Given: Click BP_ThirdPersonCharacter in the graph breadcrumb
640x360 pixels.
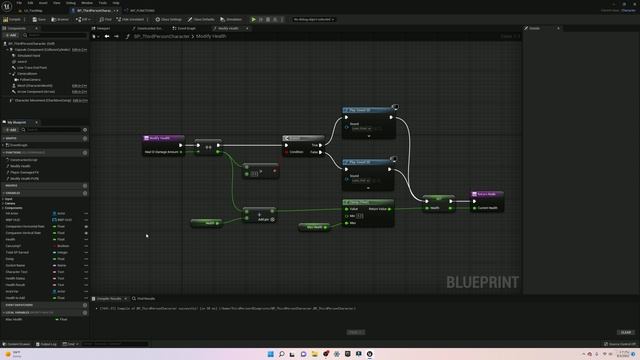Looking at the screenshot, I should point(162,36).
